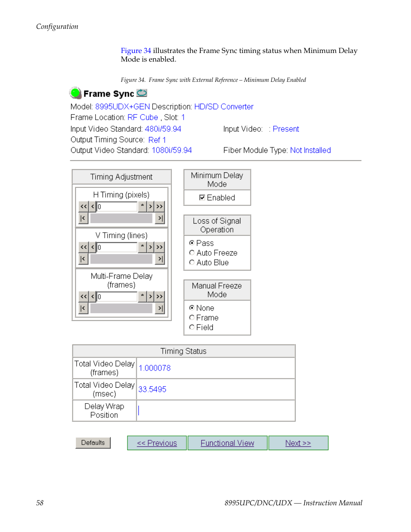This screenshot has height=532, width=411.
Task: Coarse decrease Multi-Frame Delay with double-left arrow
Action: point(84,297)
